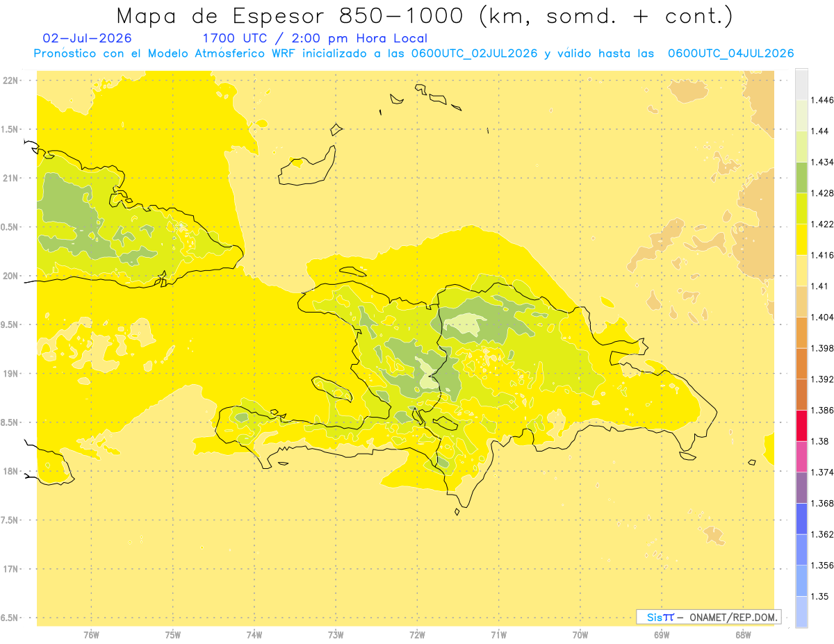Pick the red swatch between 1.38 and 1.386
Viewport: 834px width, 644px height.
click(x=801, y=425)
